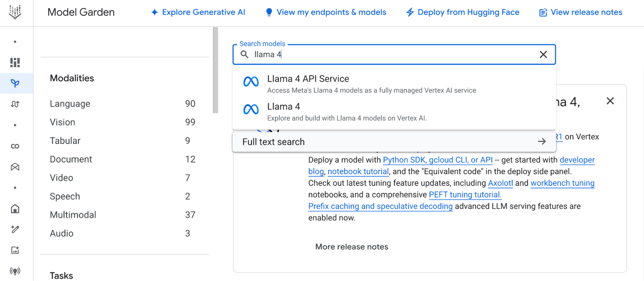The height and width of the screenshot is (281, 644).
Task: Open the workbench tuning link
Action: pyautogui.click(x=562, y=183)
